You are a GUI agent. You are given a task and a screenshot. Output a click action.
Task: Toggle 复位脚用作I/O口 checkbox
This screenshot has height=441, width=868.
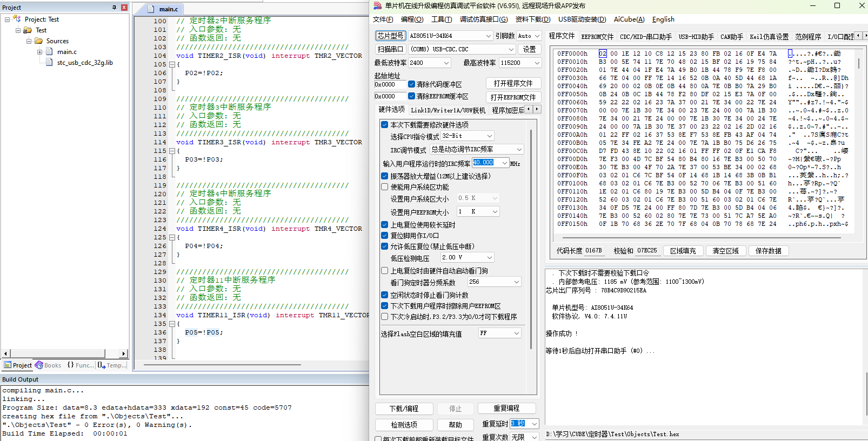(x=384, y=236)
